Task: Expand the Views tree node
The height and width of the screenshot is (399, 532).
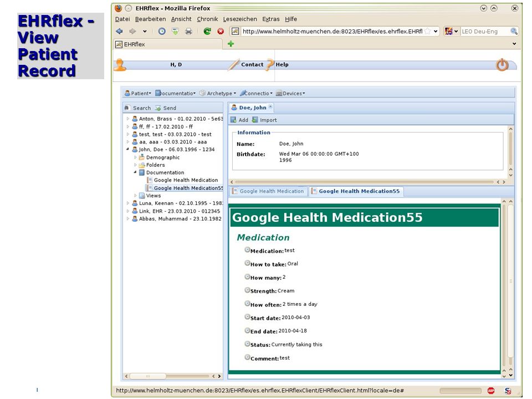Action: [x=135, y=196]
